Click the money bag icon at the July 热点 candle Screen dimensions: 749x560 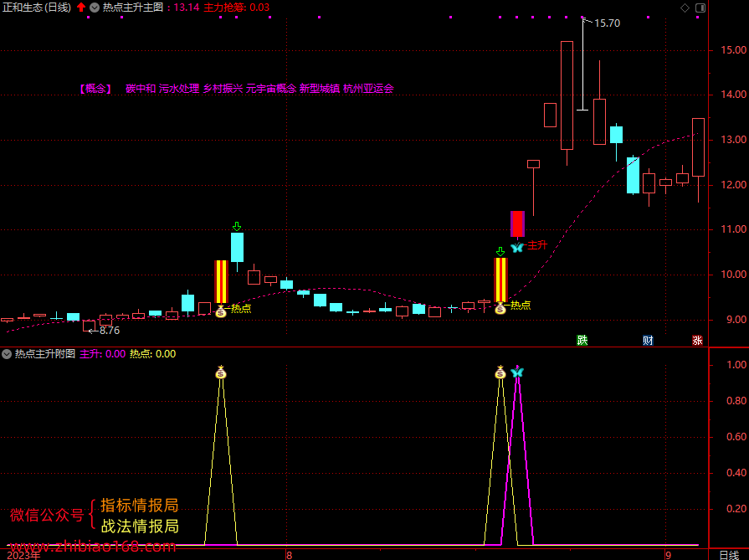(221, 311)
